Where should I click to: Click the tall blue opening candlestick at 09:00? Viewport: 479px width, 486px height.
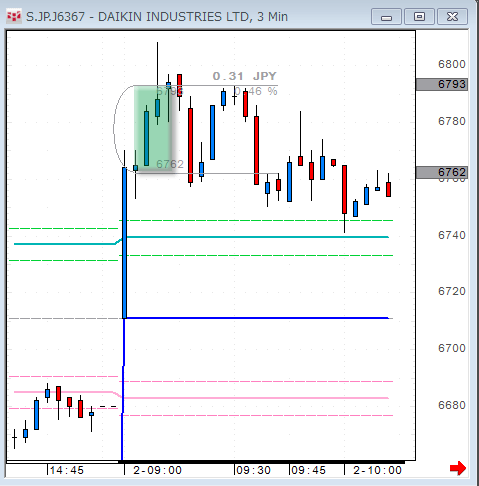tap(124, 243)
